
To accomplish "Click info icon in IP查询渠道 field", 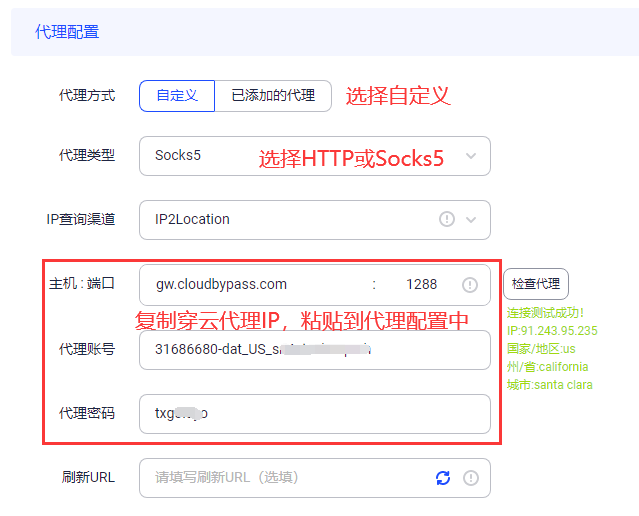I will (x=447, y=219).
